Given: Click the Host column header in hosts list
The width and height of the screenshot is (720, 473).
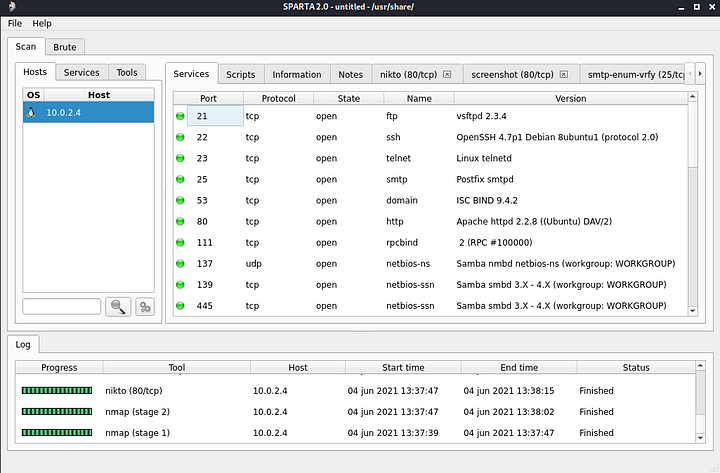Looking at the screenshot, I should coord(99,95).
